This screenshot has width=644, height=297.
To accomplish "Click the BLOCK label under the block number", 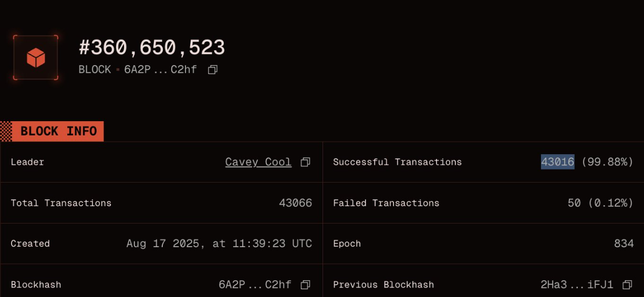I will click(x=95, y=69).
